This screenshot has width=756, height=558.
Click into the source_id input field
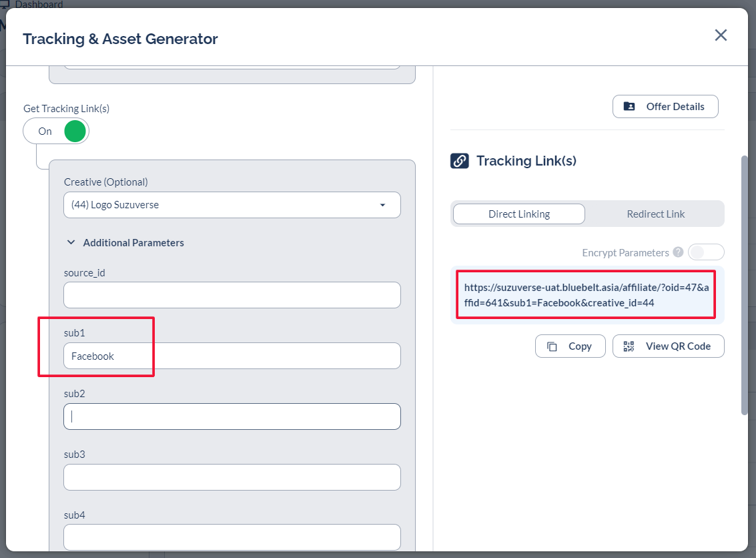pos(232,295)
